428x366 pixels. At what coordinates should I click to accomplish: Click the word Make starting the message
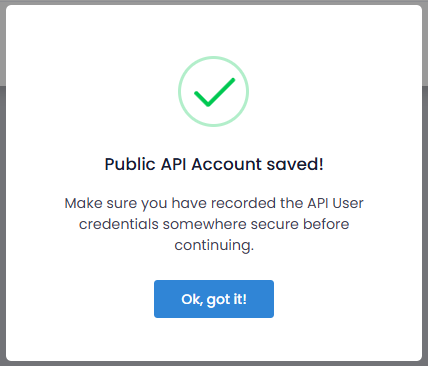pyautogui.click(x=83, y=203)
